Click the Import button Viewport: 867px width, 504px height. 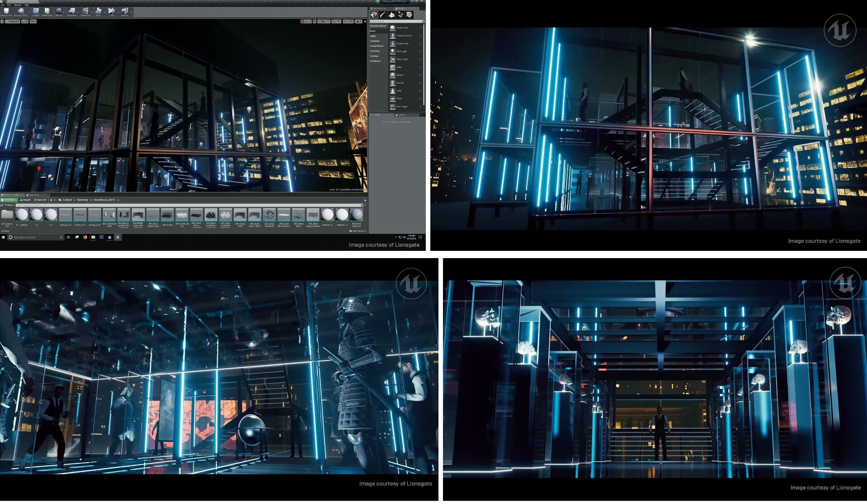[26, 200]
